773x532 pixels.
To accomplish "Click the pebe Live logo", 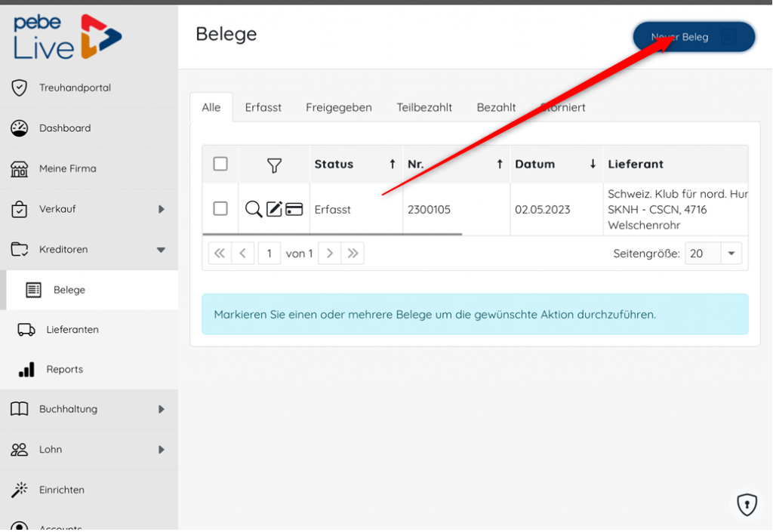I will [x=67, y=37].
